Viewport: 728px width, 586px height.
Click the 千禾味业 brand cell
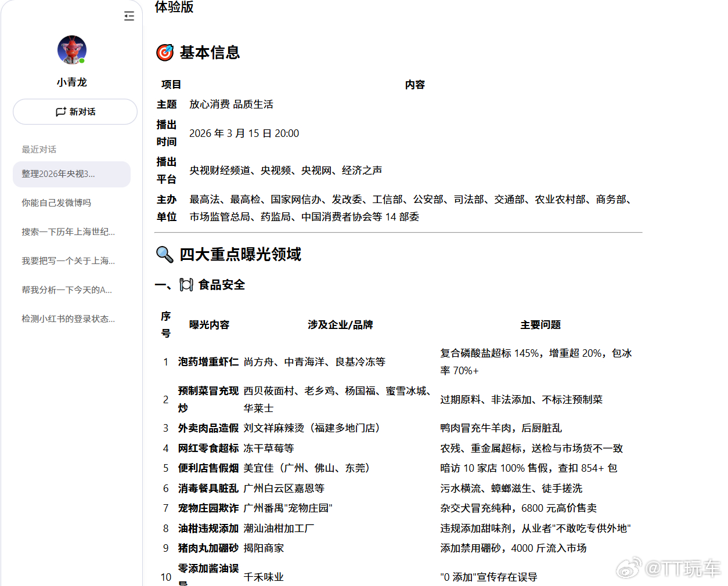pyautogui.click(x=264, y=577)
